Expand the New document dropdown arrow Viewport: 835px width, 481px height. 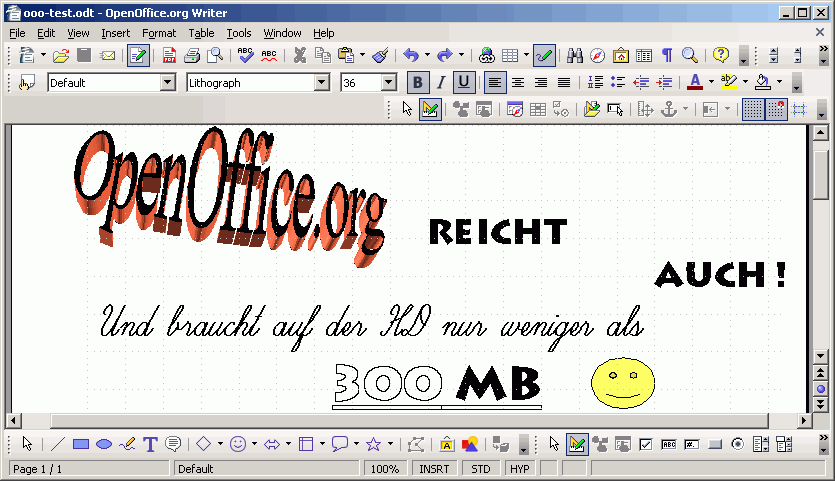(x=43, y=55)
